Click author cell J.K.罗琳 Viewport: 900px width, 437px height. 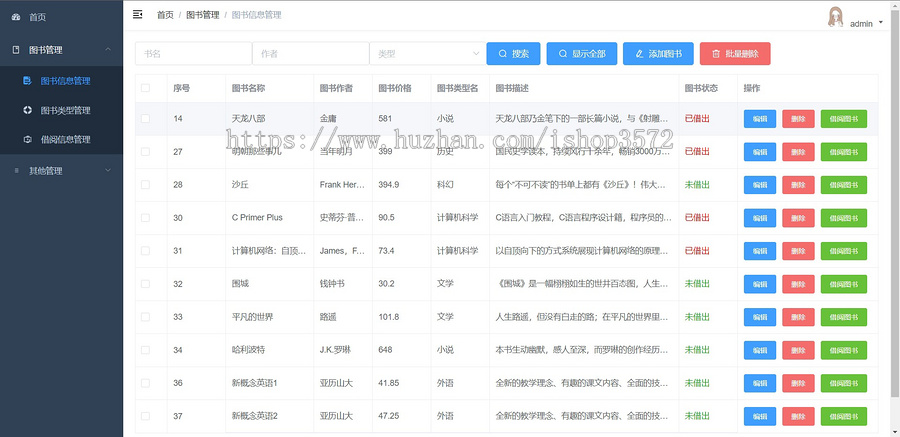click(x=337, y=350)
